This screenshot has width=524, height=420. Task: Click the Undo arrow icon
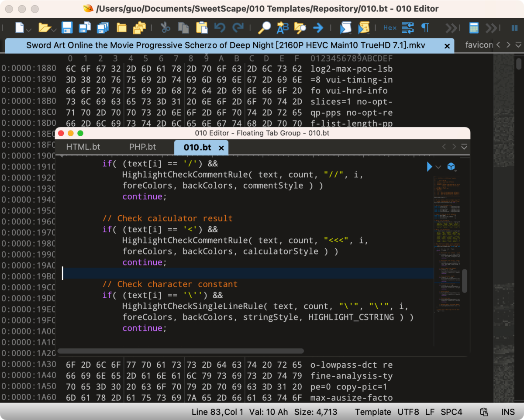click(219, 28)
